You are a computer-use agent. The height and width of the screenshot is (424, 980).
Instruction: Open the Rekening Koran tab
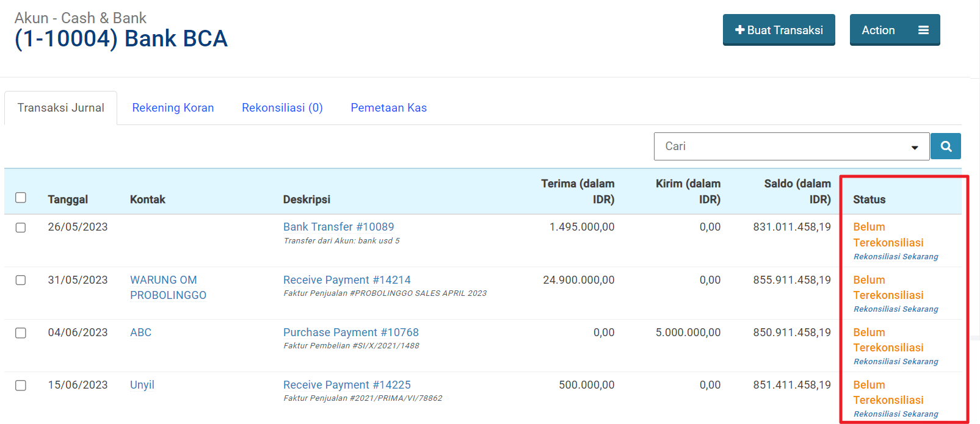[x=173, y=108]
